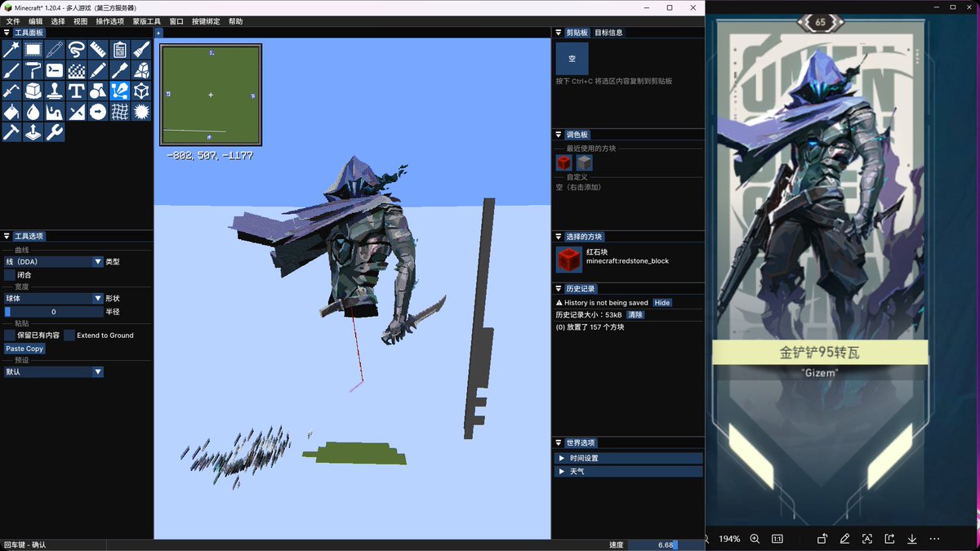Click the Paste Copy button
The width and height of the screenshot is (980, 551).
coord(25,349)
